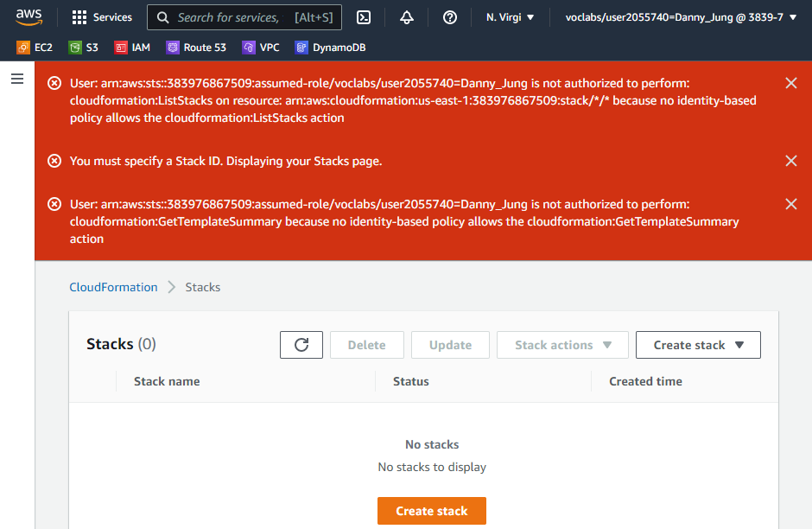The height and width of the screenshot is (529, 812).
Task: Click the 'No stacks to display' text
Action: pos(432,467)
